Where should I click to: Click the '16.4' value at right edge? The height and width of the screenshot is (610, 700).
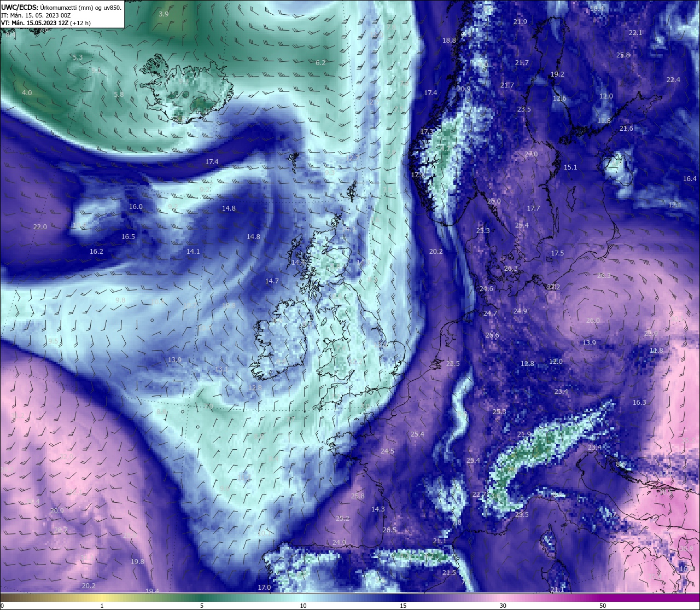[690, 179]
